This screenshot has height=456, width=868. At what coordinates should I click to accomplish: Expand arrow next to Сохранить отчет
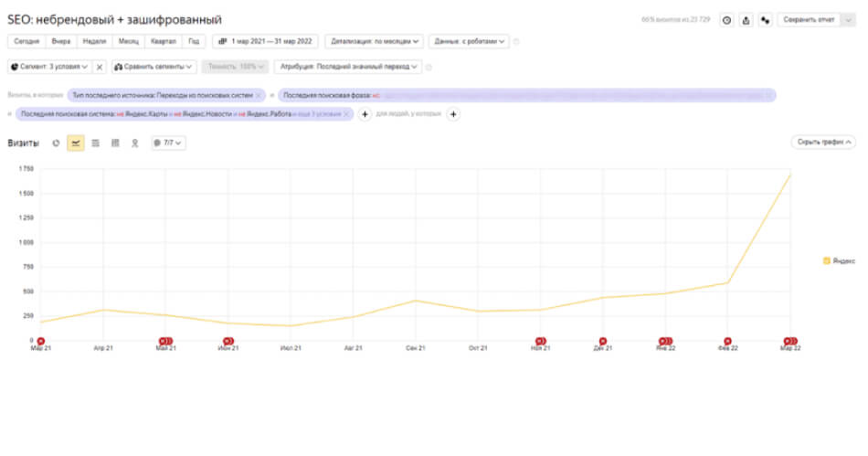point(848,20)
